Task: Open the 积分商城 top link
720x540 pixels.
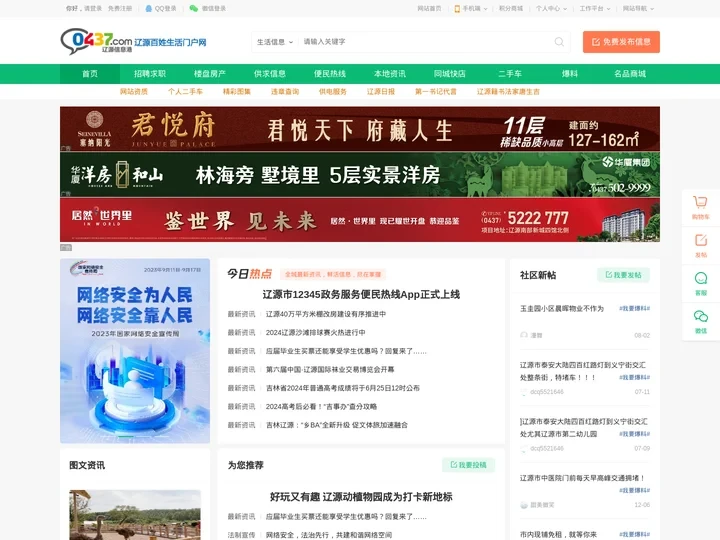Action: (x=511, y=8)
